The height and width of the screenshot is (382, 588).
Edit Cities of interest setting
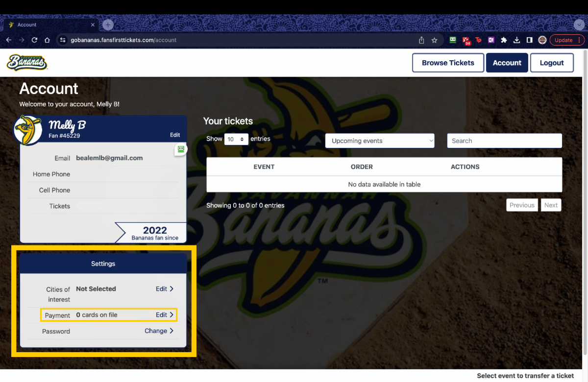pyautogui.click(x=165, y=289)
